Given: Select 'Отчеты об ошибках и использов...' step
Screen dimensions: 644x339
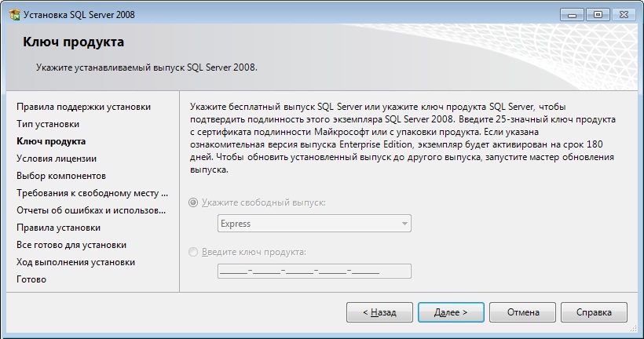Looking at the screenshot, I should (x=91, y=210).
